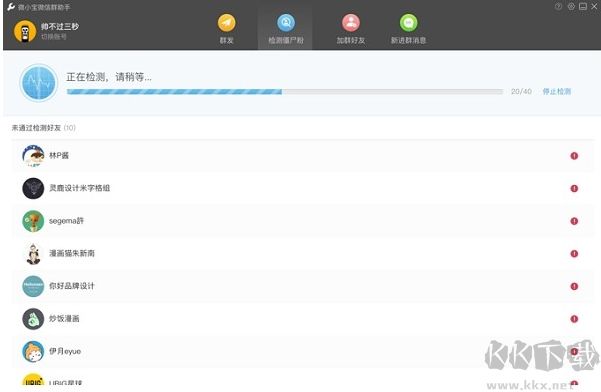Select the 伊月eyue friend row
Viewport: 601px width, 392px height.
point(303,351)
